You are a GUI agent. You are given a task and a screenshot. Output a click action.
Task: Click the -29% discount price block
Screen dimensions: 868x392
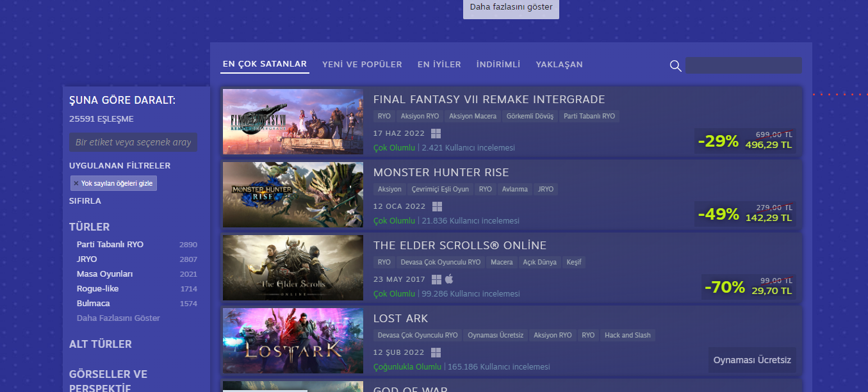tap(746, 141)
